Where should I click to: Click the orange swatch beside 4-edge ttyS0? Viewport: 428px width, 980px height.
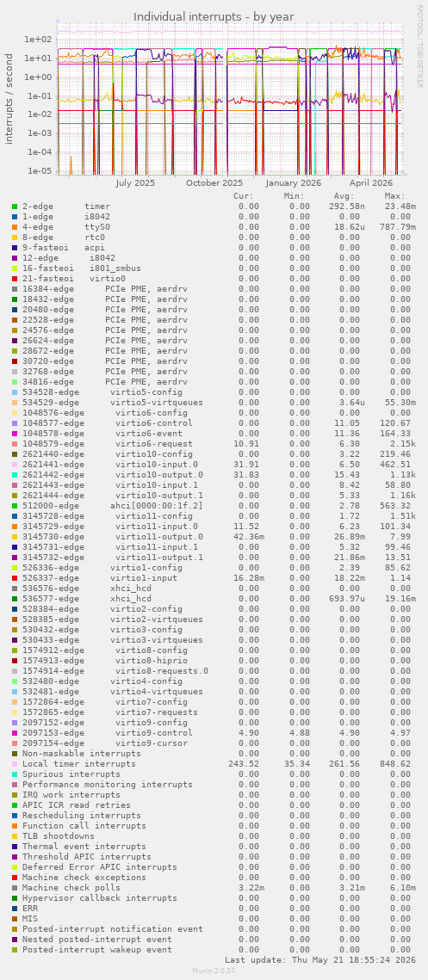point(15,227)
